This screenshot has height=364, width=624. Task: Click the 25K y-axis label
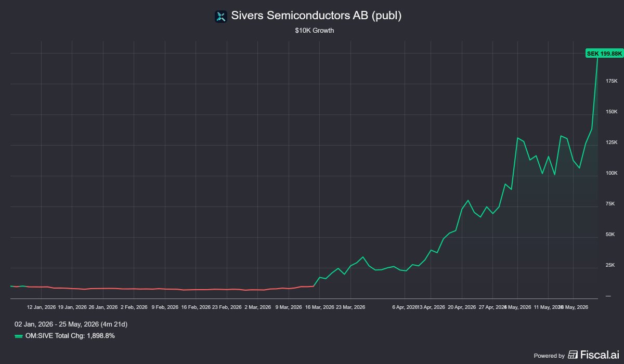611,266
